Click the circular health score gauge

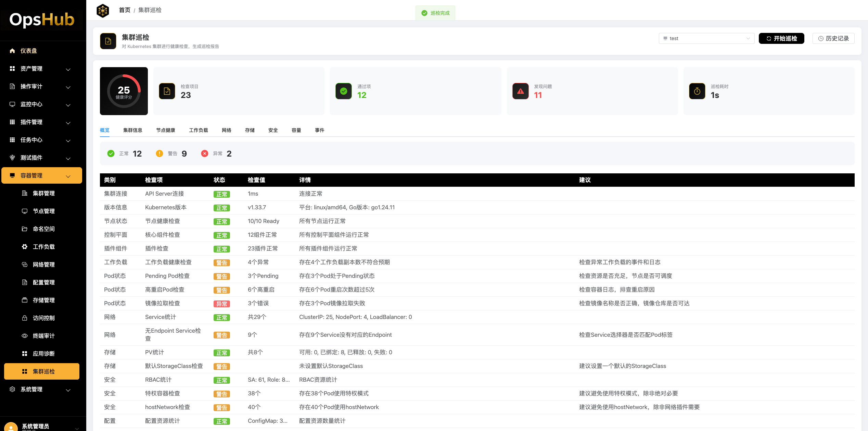(x=124, y=91)
